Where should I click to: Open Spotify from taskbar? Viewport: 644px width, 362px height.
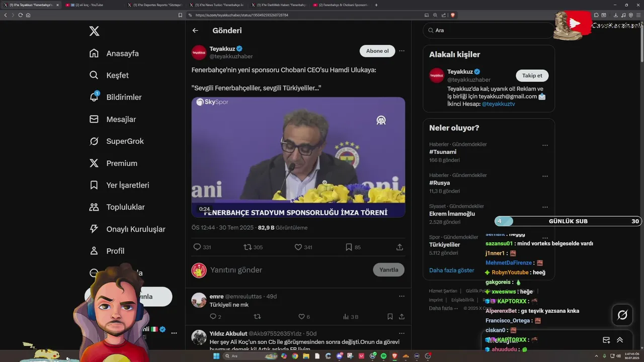pos(383,356)
